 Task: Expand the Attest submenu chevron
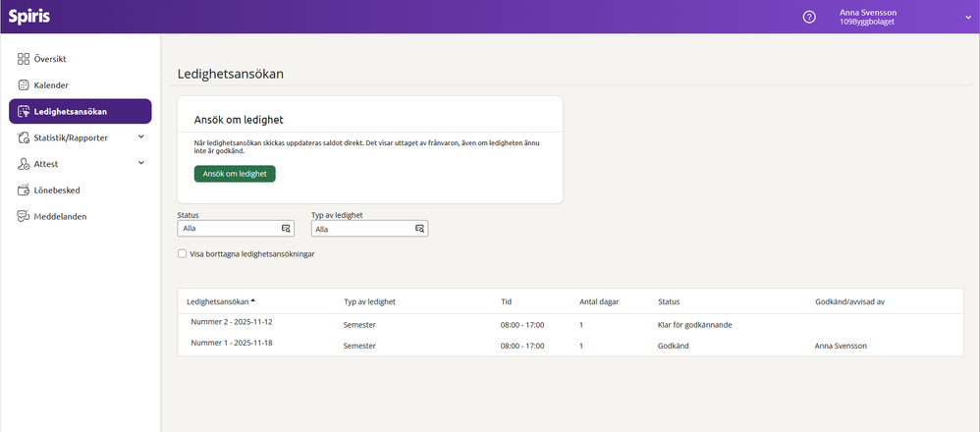point(140,163)
